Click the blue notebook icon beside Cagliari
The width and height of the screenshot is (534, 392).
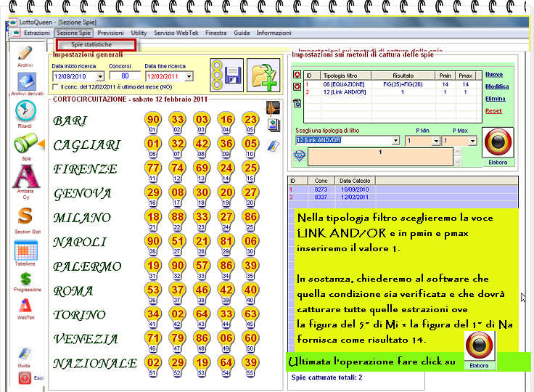[273, 146]
